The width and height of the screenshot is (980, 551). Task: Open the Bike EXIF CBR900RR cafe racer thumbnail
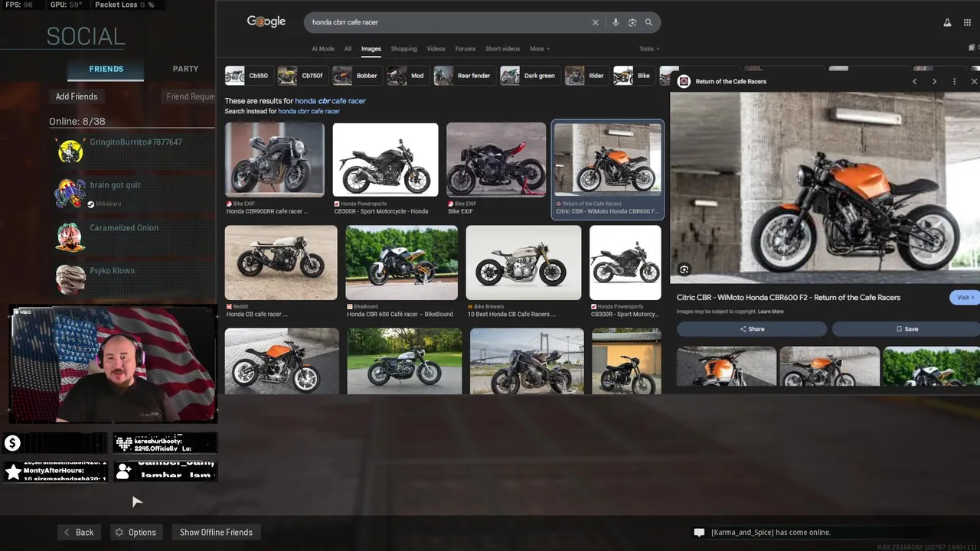click(x=274, y=160)
